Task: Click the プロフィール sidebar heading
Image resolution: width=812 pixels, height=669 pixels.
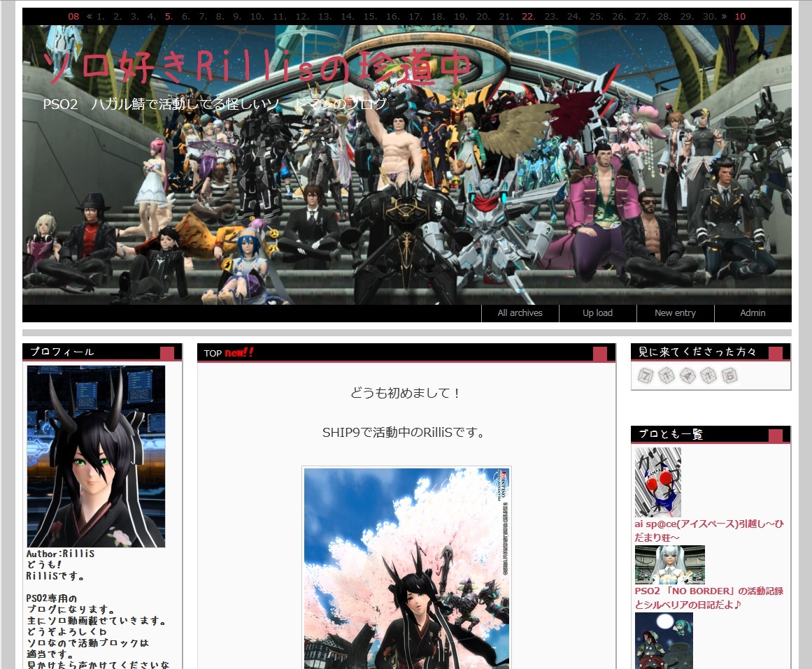Action: point(62,352)
